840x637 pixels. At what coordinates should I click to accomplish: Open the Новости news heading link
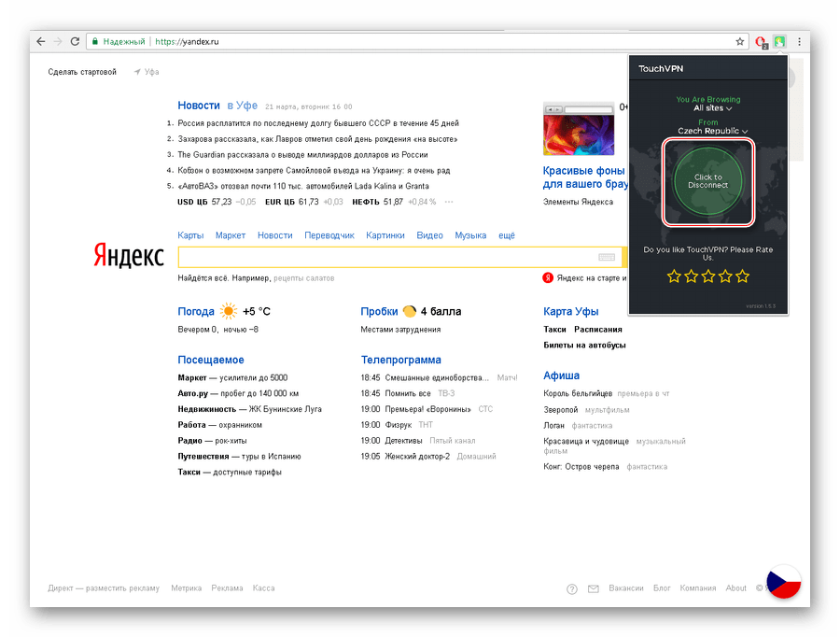[199, 106]
